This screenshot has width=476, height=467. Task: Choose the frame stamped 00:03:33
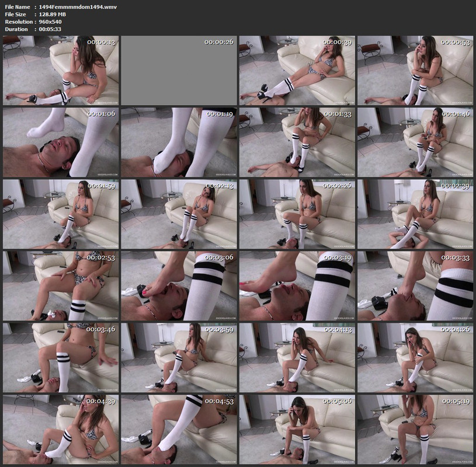click(415, 286)
